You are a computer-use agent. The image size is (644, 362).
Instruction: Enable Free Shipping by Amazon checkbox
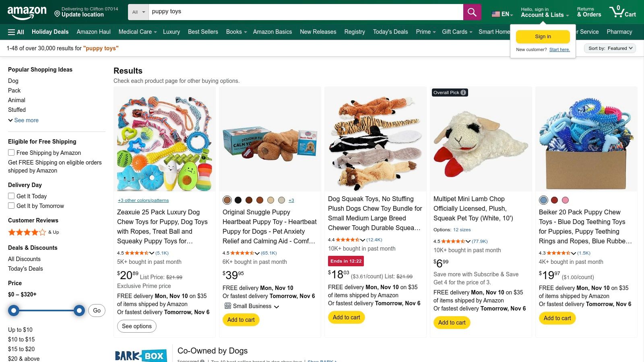[11, 153]
